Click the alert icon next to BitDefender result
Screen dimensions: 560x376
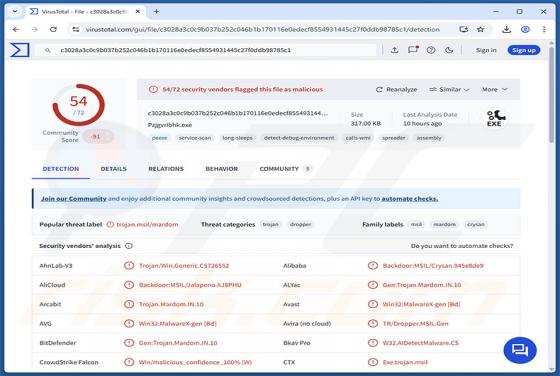click(129, 343)
